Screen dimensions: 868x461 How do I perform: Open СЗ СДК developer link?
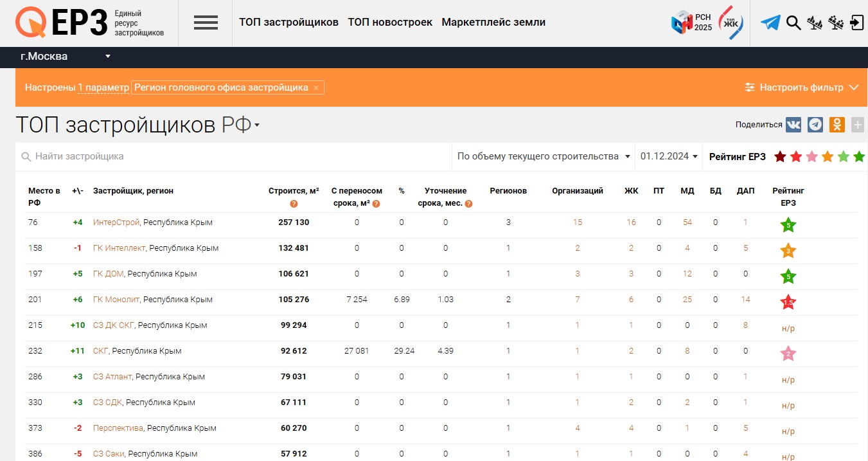coord(108,402)
